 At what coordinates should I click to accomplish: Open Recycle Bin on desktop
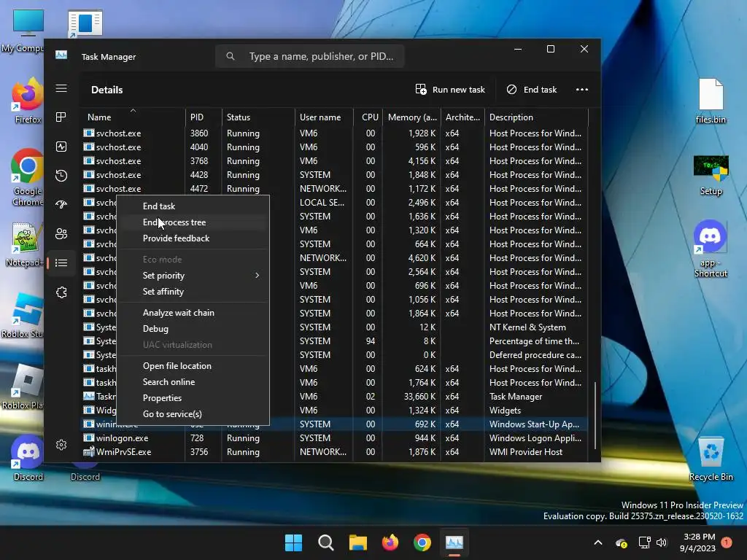point(711,459)
